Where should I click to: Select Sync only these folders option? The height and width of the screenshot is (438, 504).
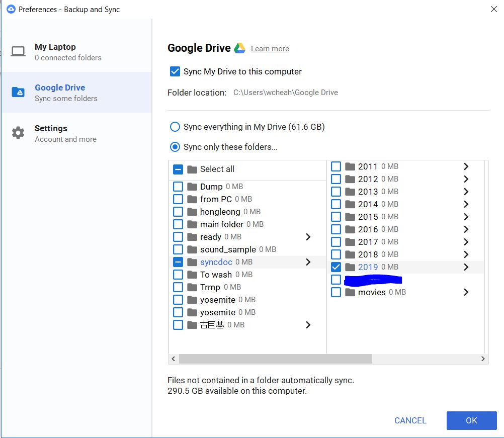(175, 147)
